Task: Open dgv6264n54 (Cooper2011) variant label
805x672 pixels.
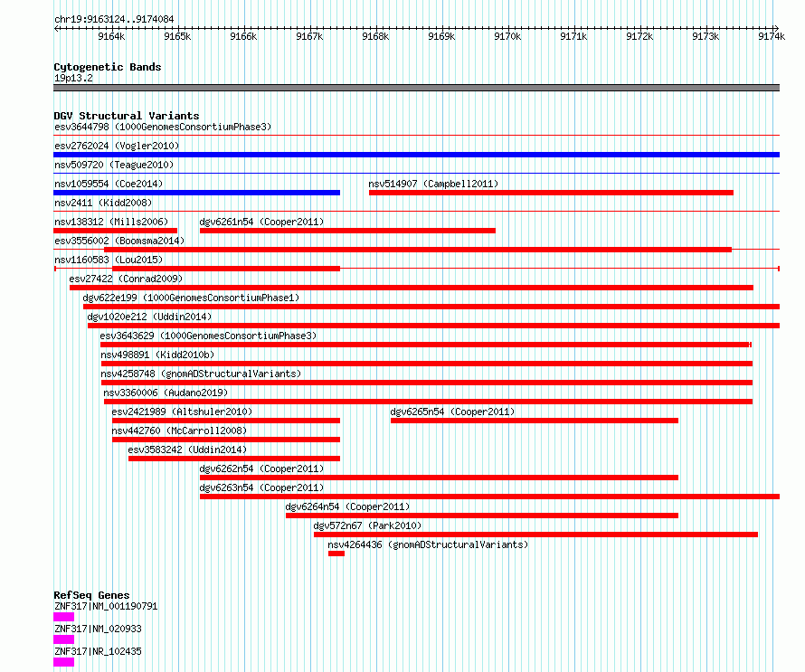Action: point(347,506)
